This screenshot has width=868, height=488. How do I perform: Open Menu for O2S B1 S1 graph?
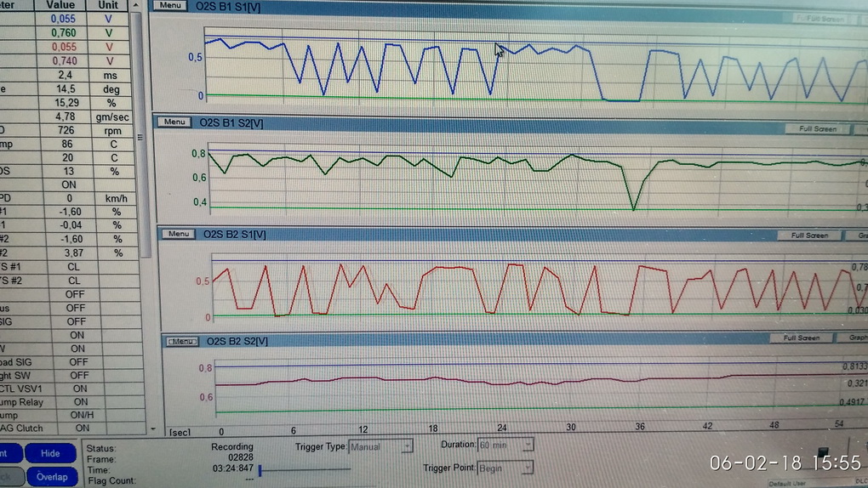[x=171, y=6]
